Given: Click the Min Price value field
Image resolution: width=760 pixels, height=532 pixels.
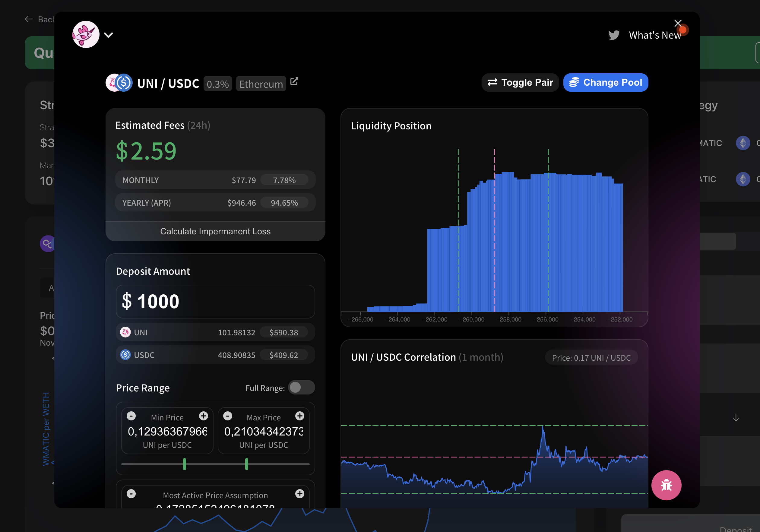Looking at the screenshot, I should tap(167, 431).
